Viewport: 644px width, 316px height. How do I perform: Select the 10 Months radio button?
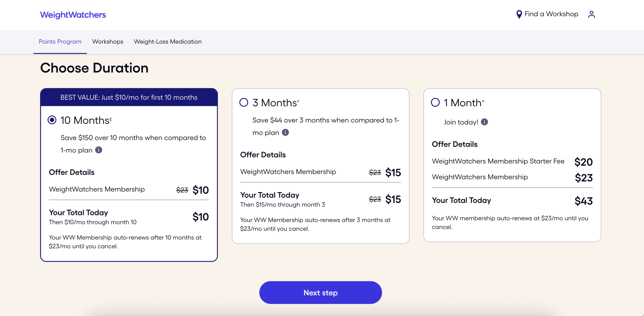(52, 120)
